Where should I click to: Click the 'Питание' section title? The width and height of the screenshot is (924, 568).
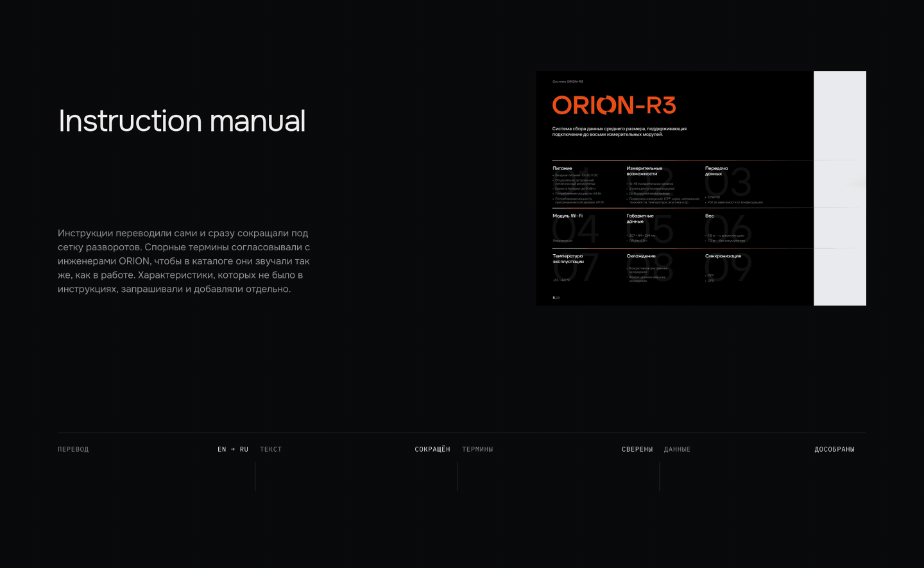(562, 168)
